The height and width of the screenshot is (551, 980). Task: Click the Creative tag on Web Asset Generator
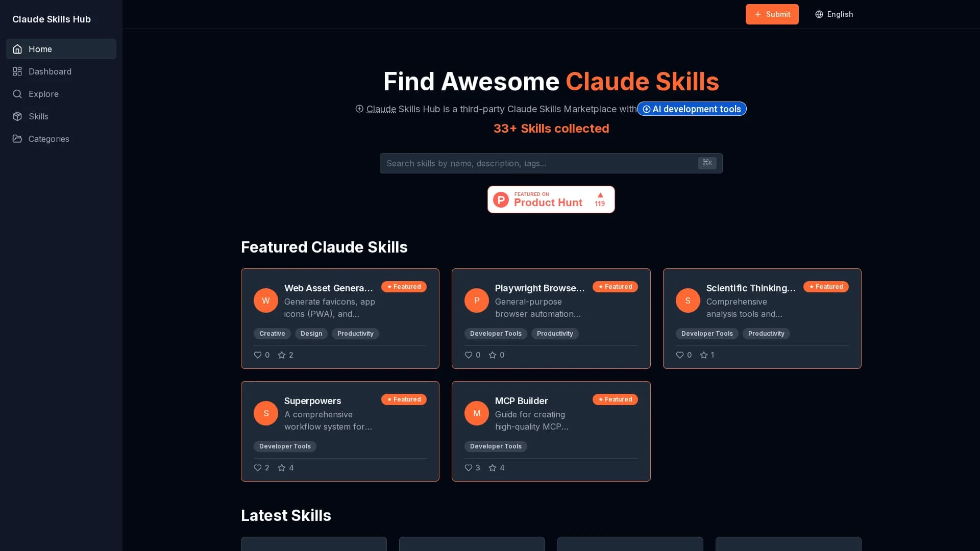pos(272,334)
